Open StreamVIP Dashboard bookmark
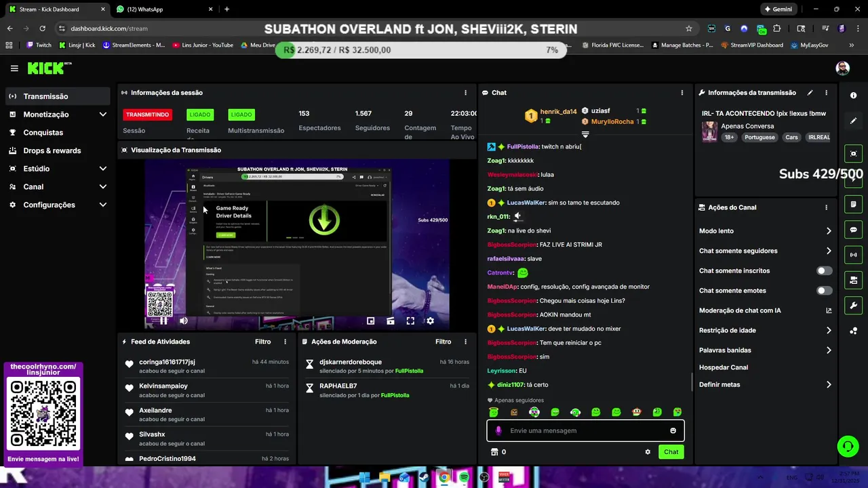868x488 pixels. pyautogui.click(x=752, y=45)
